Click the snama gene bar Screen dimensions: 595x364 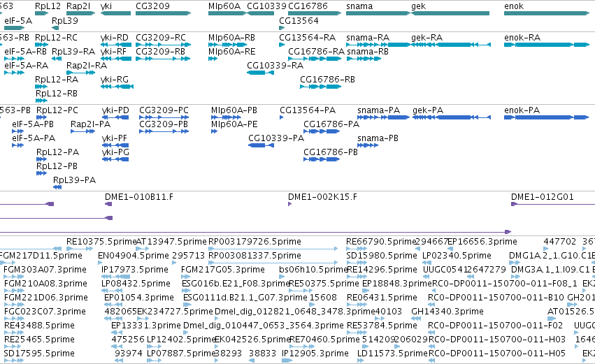(x=378, y=13)
